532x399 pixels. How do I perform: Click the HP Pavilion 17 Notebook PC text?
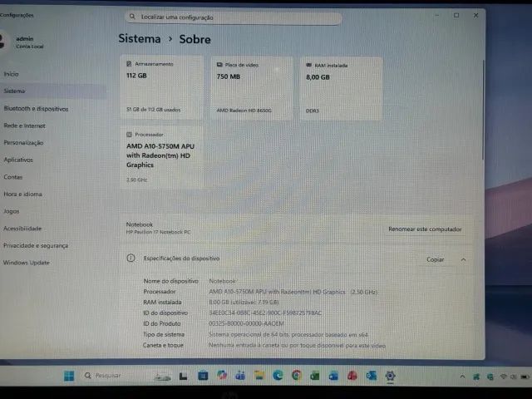point(158,232)
